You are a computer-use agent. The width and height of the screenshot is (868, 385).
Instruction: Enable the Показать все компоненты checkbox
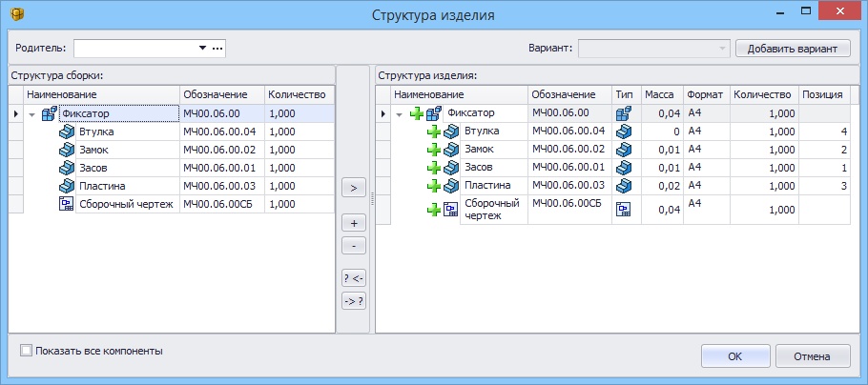coord(26,351)
